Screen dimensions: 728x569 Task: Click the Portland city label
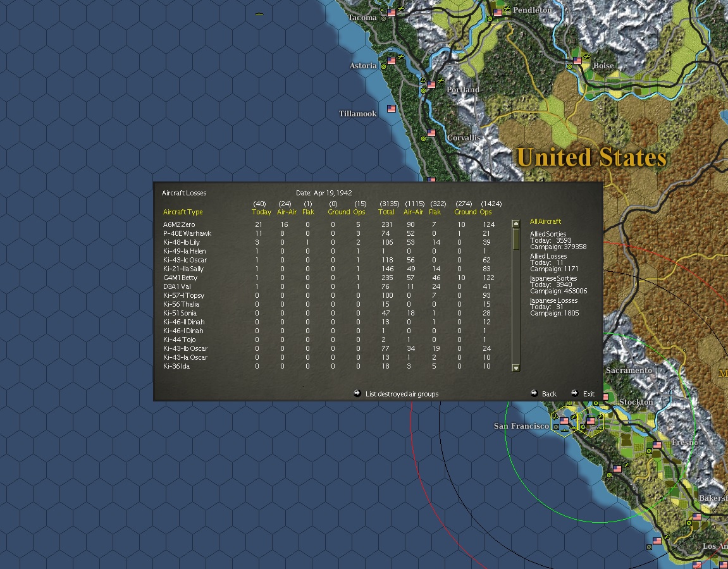click(463, 90)
